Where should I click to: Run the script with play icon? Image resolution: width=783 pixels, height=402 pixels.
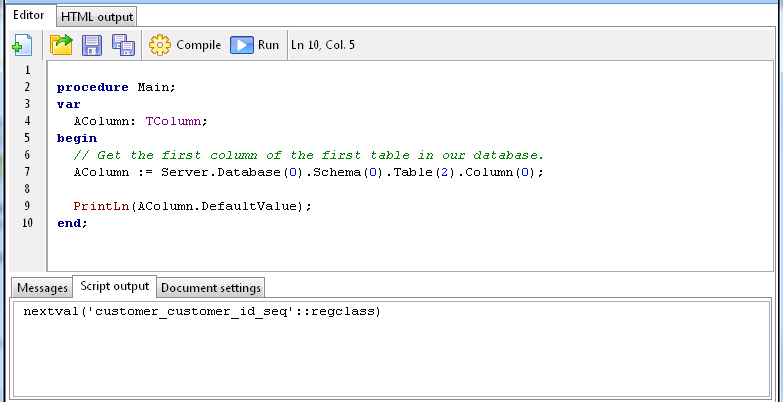242,45
